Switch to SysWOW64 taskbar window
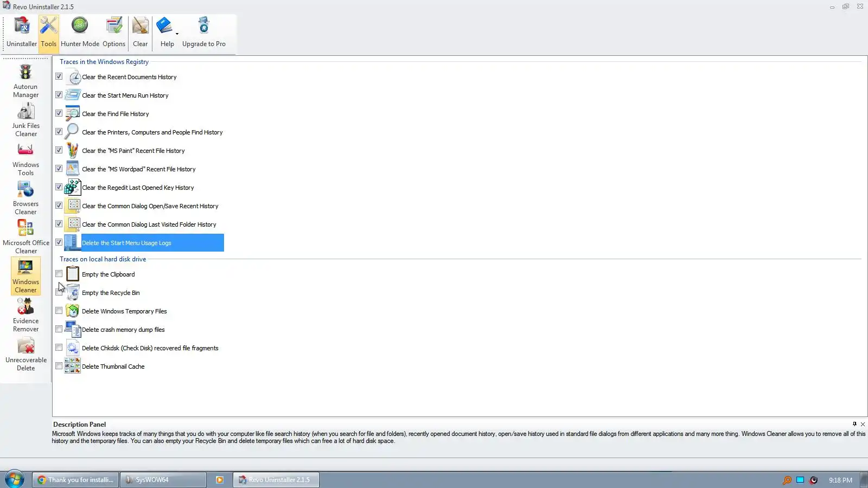This screenshot has height=488, width=868. pyautogui.click(x=163, y=480)
